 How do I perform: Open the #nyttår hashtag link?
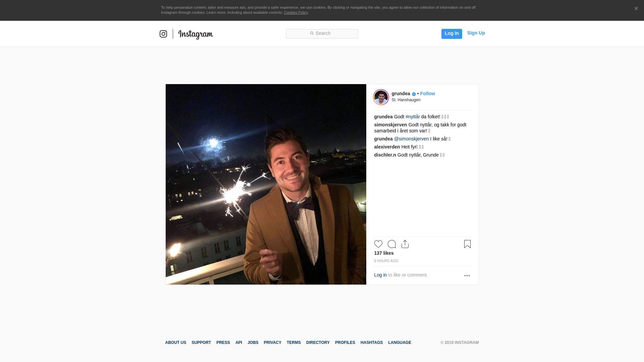(x=413, y=117)
